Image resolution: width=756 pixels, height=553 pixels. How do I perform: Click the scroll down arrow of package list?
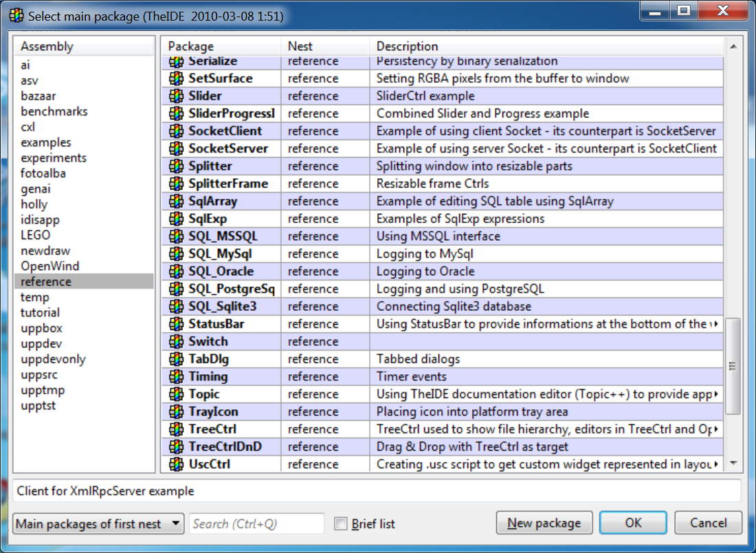coord(733,464)
